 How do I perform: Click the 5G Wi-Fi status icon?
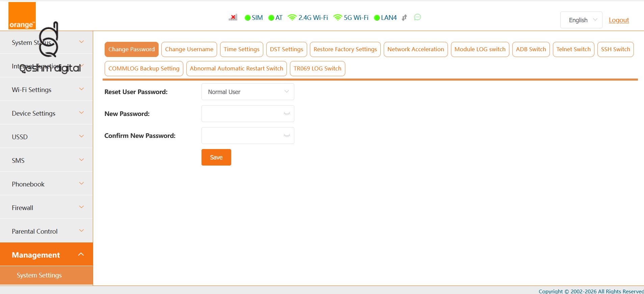[x=338, y=18]
